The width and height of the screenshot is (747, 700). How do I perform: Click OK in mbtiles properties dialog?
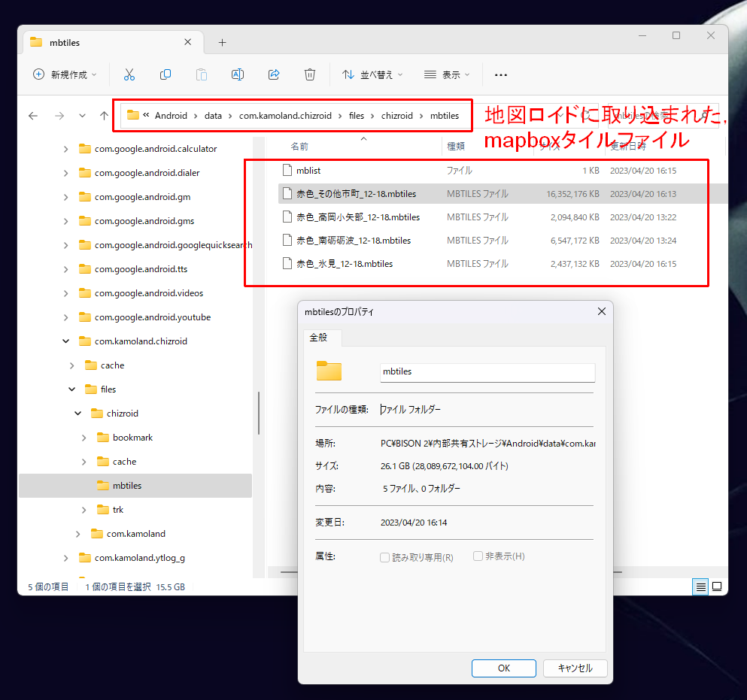pyautogui.click(x=503, y=668)
